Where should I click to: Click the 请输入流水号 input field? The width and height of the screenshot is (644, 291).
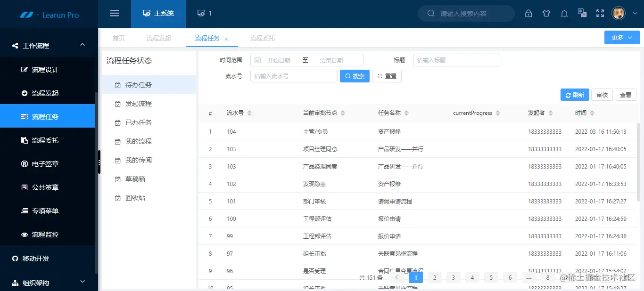pyautogui.click(x=293, y=76)
